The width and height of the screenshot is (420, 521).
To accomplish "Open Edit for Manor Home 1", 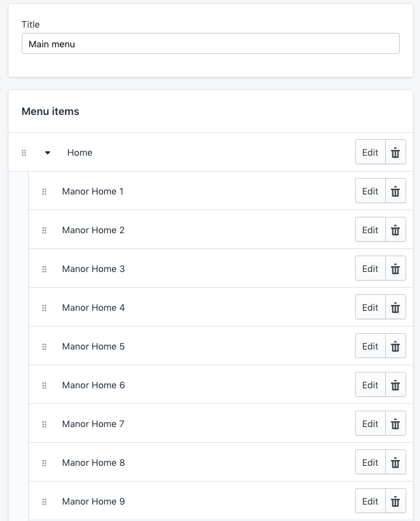I will point(370,191).
